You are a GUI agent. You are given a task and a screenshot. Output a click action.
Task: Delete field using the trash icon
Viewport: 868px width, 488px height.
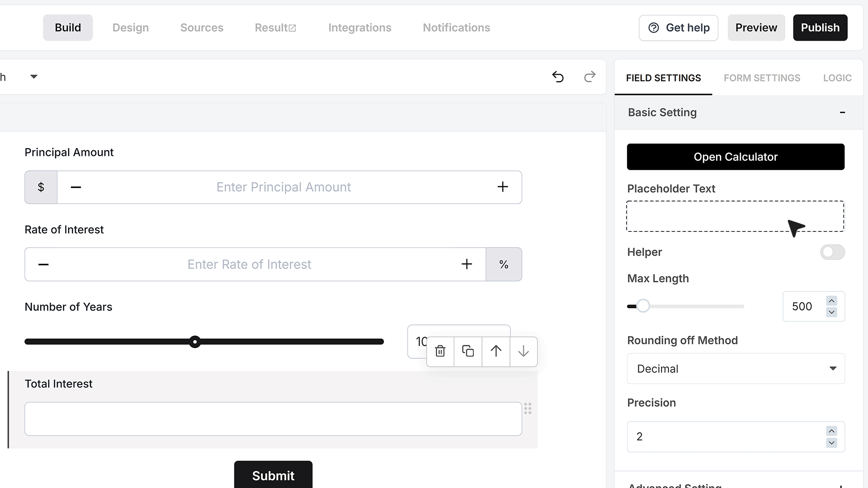(440, 351)
